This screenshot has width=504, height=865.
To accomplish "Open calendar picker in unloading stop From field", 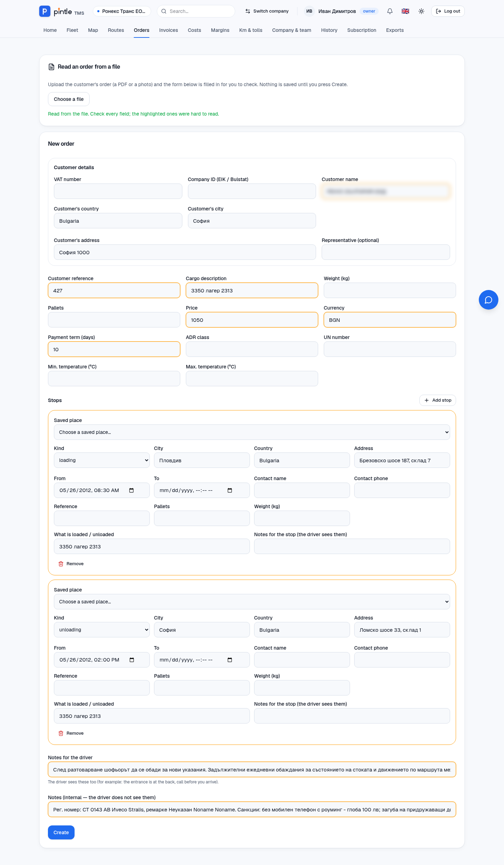I will point(132,660).
